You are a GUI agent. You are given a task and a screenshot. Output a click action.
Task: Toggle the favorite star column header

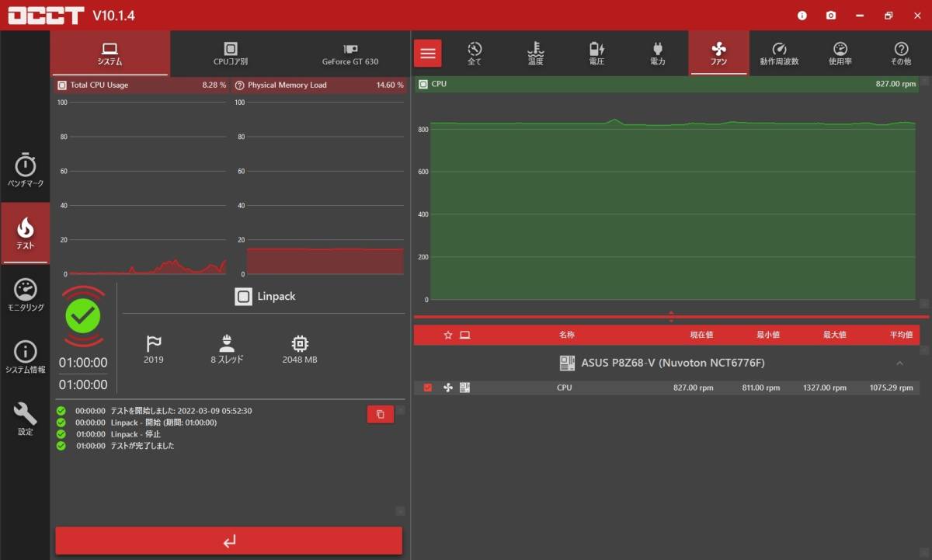point(448,336)
